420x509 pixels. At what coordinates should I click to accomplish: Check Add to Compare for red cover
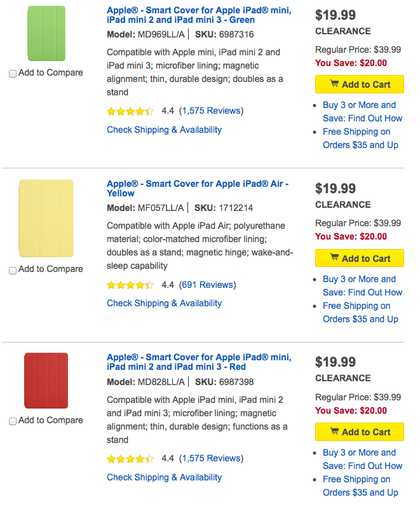click(x=13, y=421)
